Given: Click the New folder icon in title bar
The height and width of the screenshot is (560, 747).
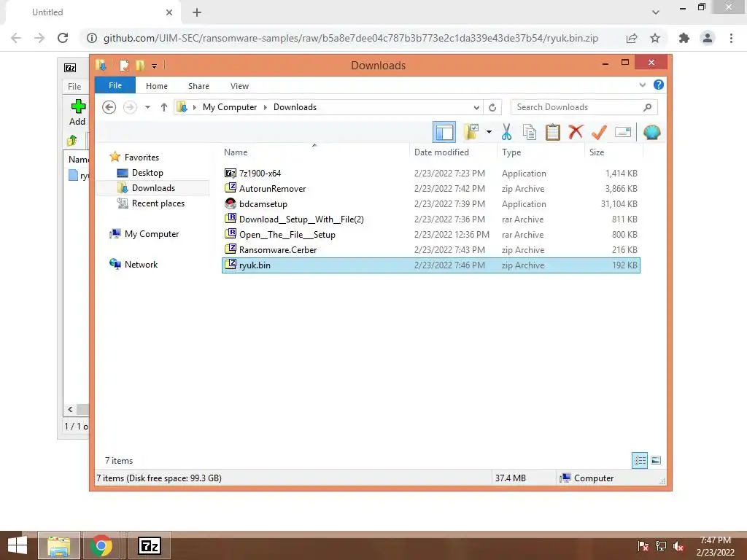Looking at the screenshot, I should click(x=139, y=65).
